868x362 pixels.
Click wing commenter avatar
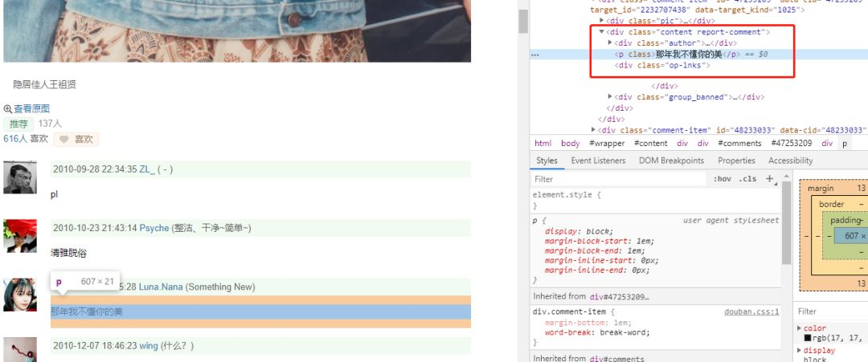[x=20, y=350]
